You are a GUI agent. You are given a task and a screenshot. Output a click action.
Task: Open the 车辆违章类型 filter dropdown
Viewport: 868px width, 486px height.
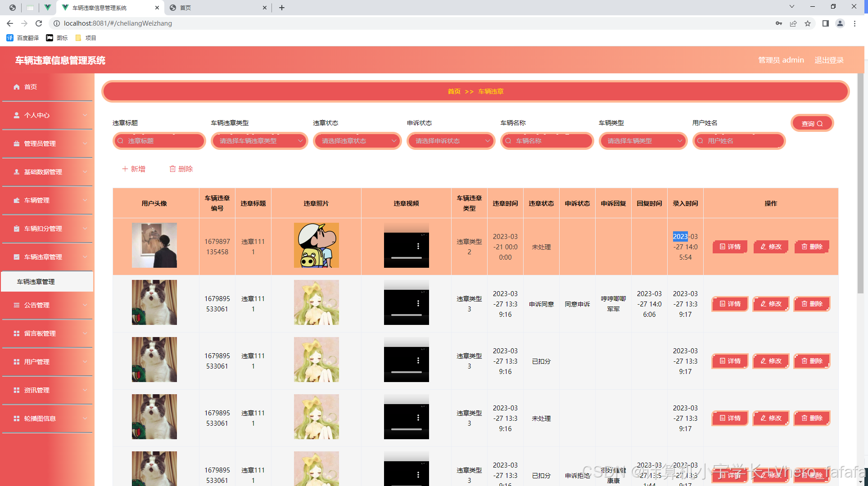259,141
